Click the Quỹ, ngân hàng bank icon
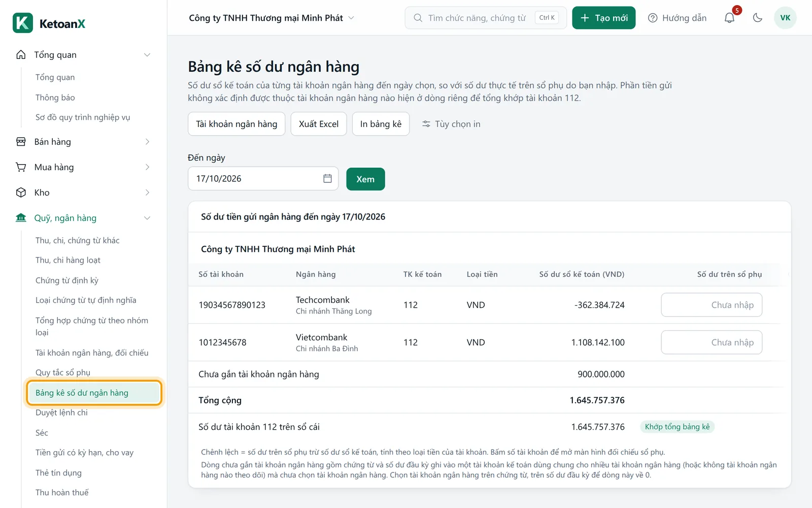This screenshot has width=812, height=508. tap(21, 218)
